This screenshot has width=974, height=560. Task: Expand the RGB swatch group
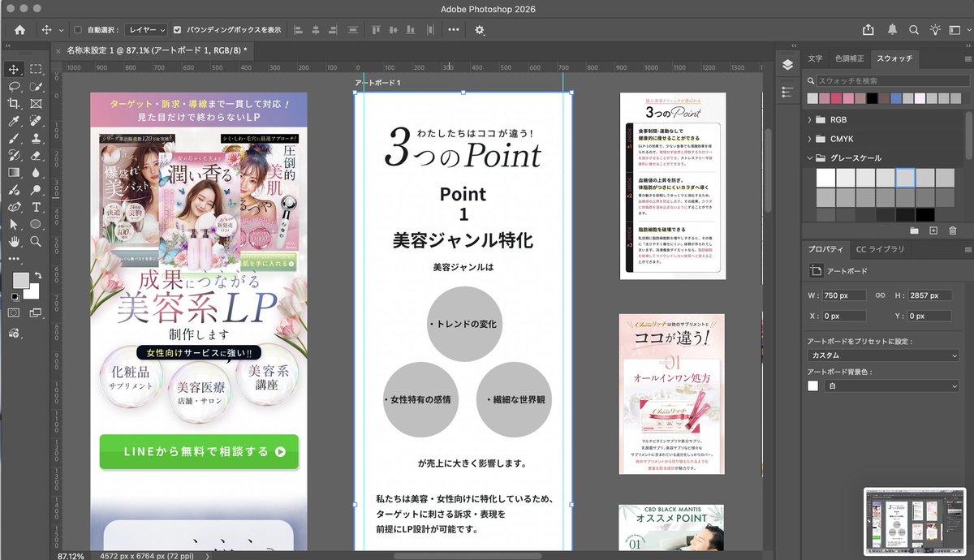coord(830,119)
